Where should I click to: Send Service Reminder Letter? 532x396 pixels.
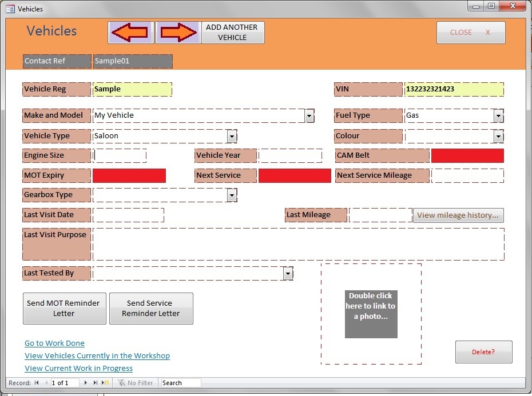[x=152, y=309]
